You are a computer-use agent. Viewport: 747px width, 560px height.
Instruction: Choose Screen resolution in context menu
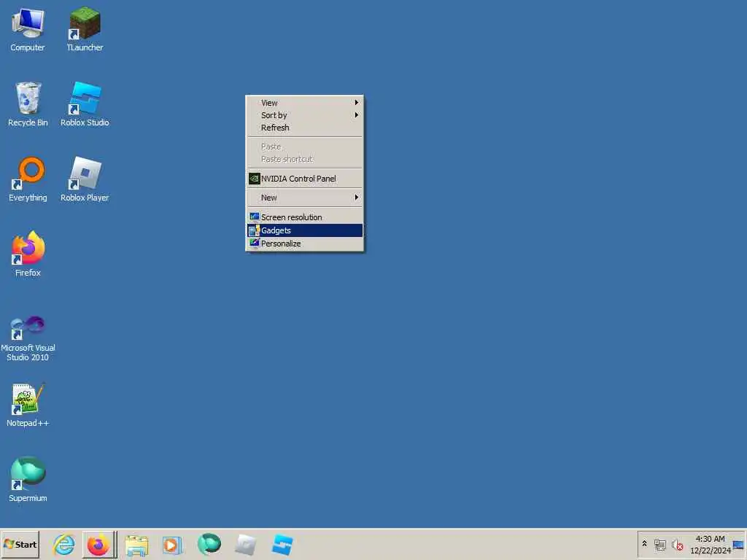pos(305,217)
